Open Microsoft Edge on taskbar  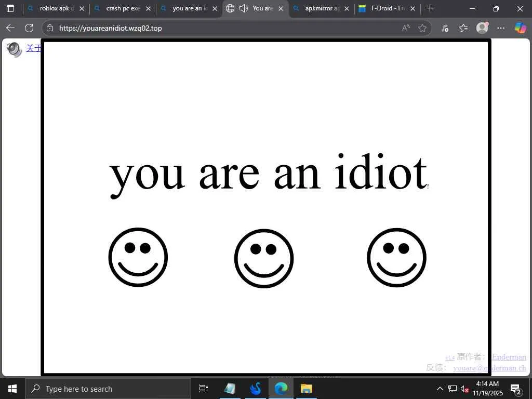(281, 389)
